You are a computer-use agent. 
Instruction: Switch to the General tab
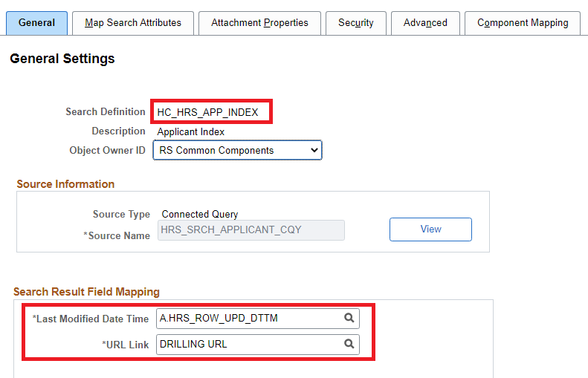coord(36,23)
